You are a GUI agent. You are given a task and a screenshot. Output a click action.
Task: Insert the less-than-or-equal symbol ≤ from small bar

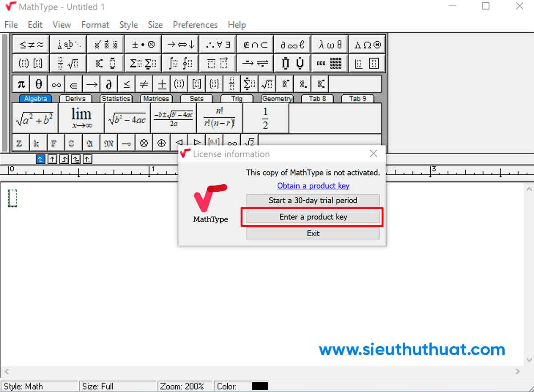[126, 84]
